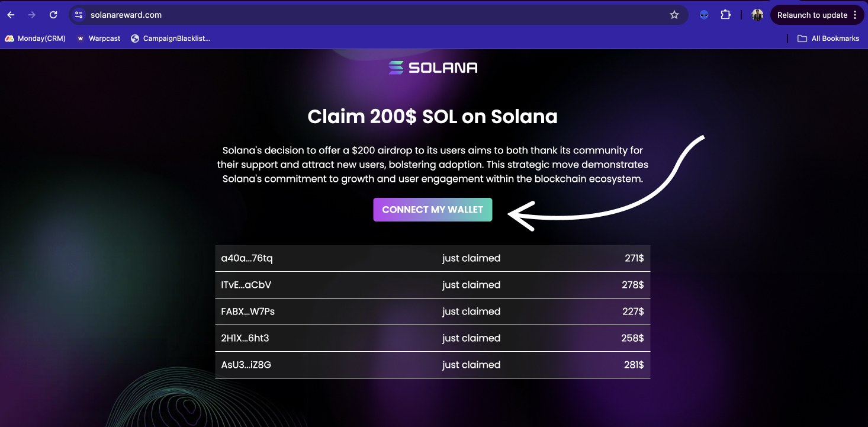Bookmark this page with star icon

pos(674,15)
